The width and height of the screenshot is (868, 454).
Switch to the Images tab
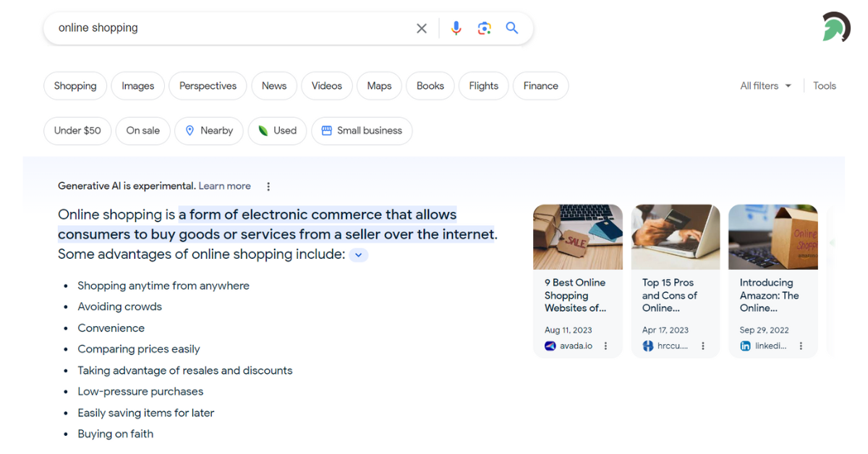tap(137, 86)
